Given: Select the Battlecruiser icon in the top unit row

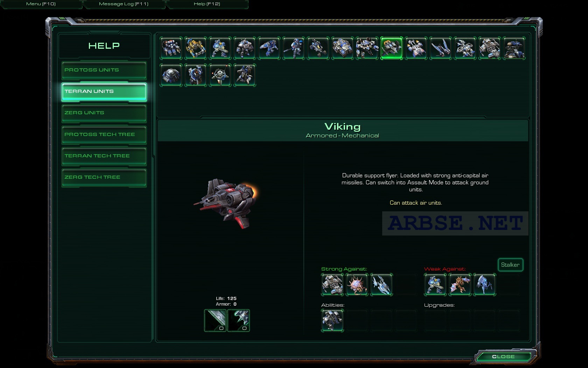Looking at the screenshot, I should (x=490, y=48).
